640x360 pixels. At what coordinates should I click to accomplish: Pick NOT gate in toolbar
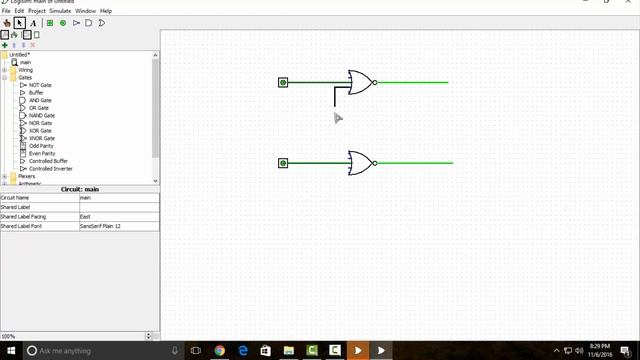point(76,23)
